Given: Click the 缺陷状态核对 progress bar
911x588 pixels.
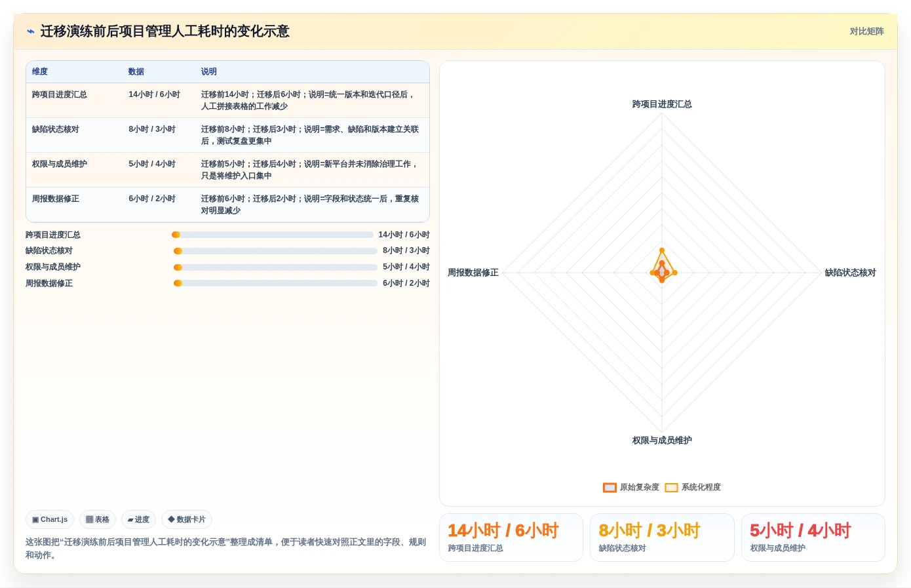Looking at the screenshot, I should click(275, 251).
